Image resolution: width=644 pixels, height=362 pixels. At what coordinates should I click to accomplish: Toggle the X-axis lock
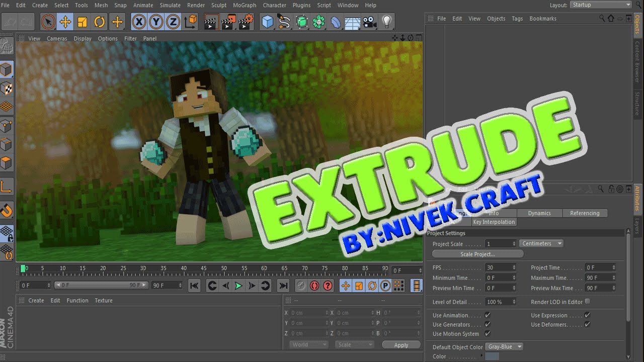pos(139,22)
